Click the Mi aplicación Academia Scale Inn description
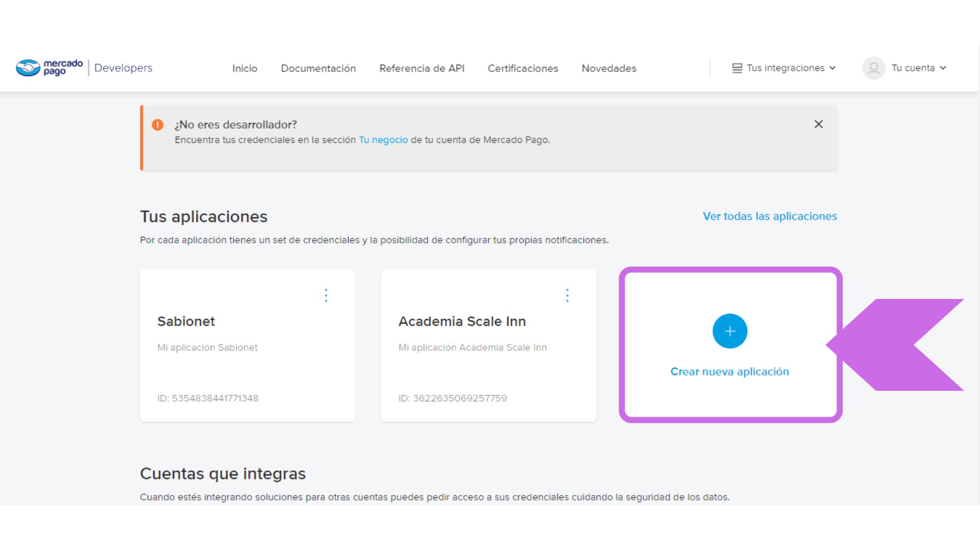The height and width of the screenshot is (551, 980). [473, 347]
